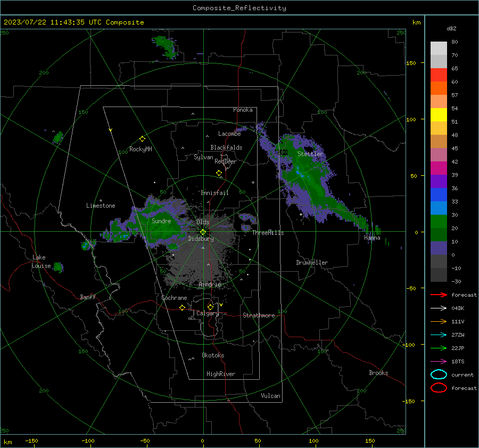The width and height of the screenshot is (479, 448).
Task: Click the yellow diamond marker near RockyMH
Action: [142, 139]
